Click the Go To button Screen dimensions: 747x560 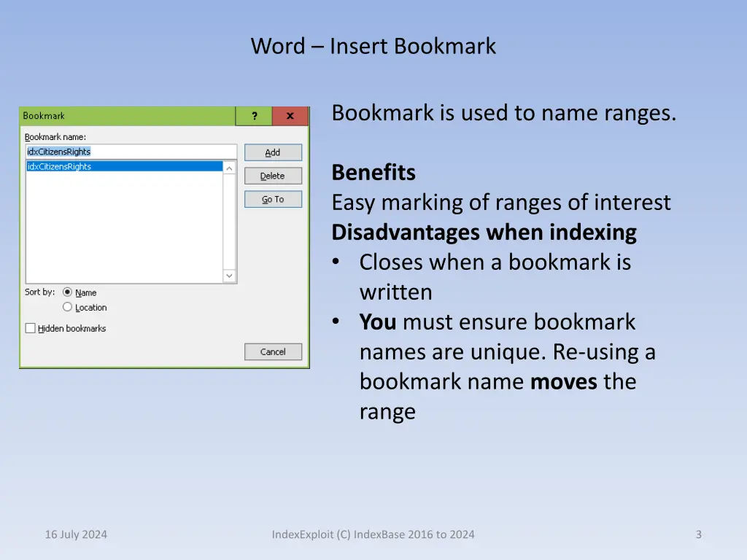pyautogui.click(x=273, y=199)
